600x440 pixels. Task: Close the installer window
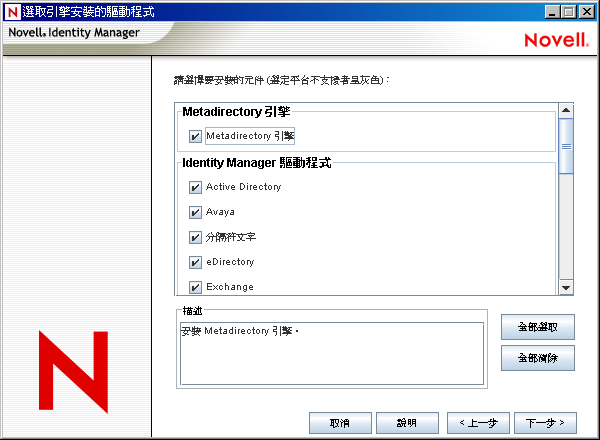(x=587, y=12)
